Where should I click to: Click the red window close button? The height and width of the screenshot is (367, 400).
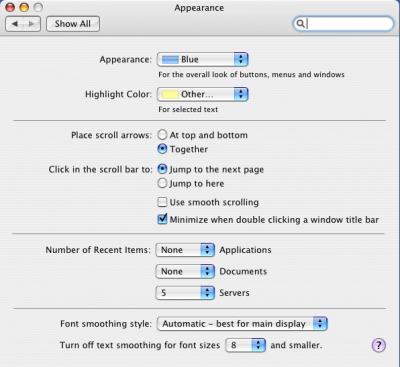[x=10, y=7]
